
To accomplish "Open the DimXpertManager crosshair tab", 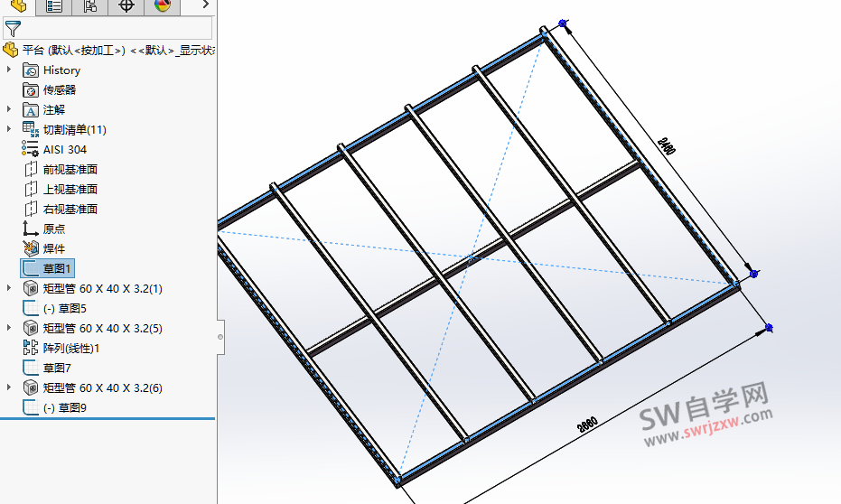I will tap(126, 7).
